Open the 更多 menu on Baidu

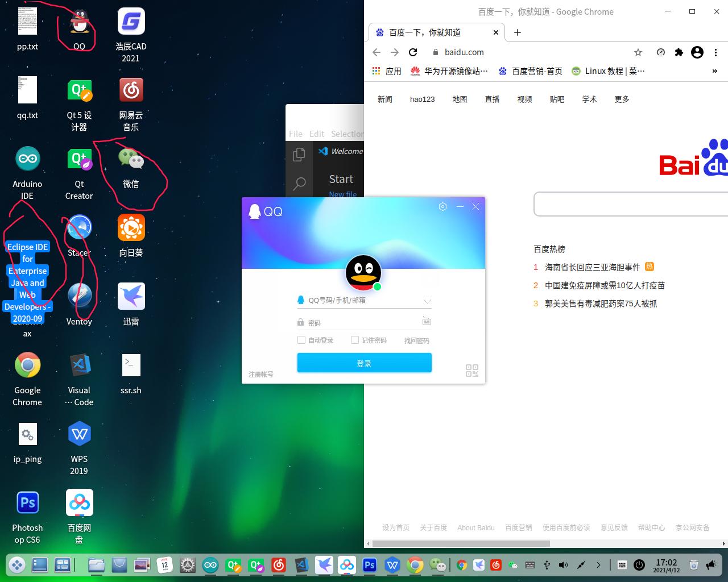point(622,99)
